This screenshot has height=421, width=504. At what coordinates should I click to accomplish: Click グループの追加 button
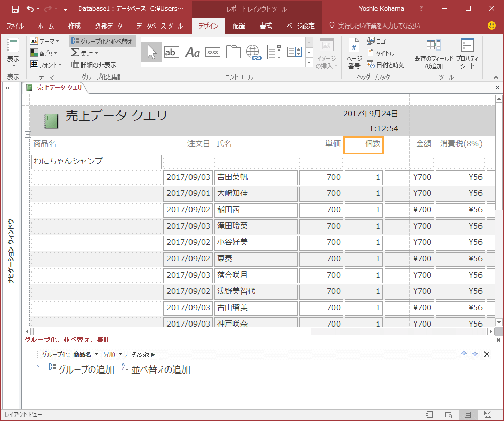(x=81, y=369)
